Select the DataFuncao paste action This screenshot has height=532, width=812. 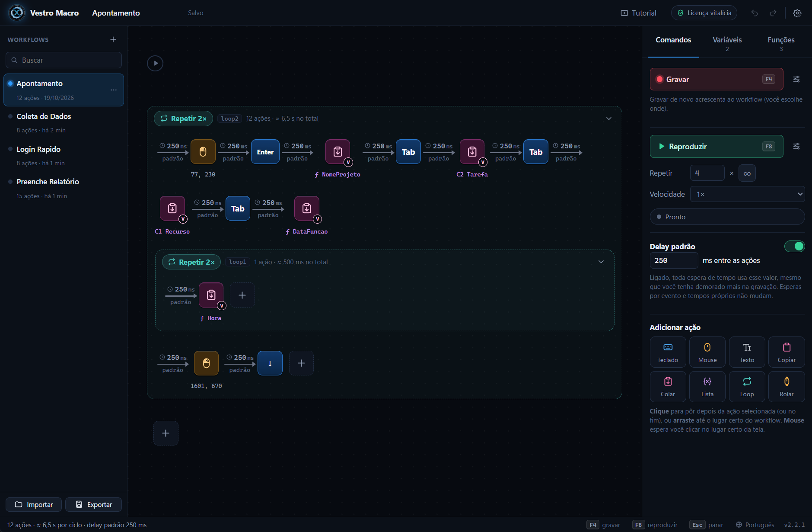point(307,208)
